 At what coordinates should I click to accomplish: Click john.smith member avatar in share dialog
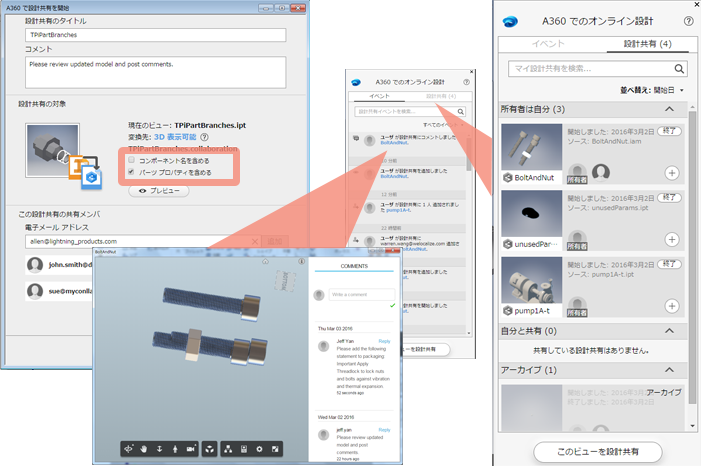pyautogui.click(x=35, y=265)
